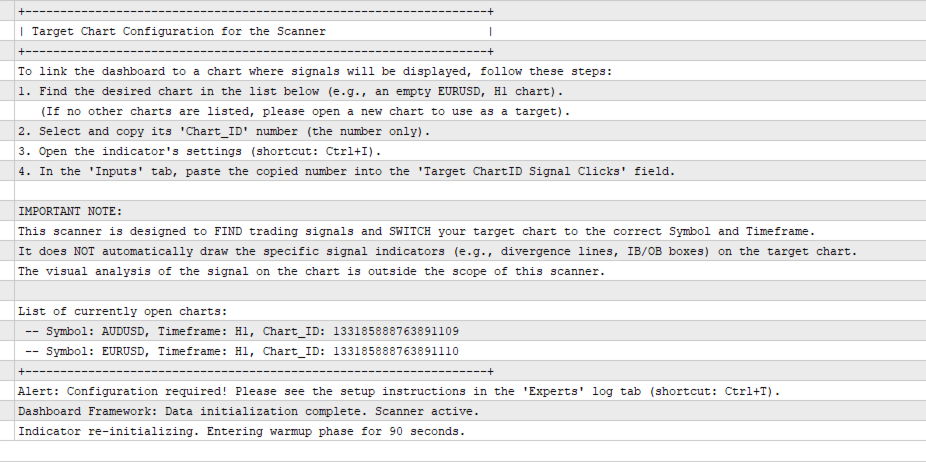This screenshot has height=462, width=926.
Task: Click the 'Target Chart Configuration for the Scanner' row
Action: click(470, 31)
